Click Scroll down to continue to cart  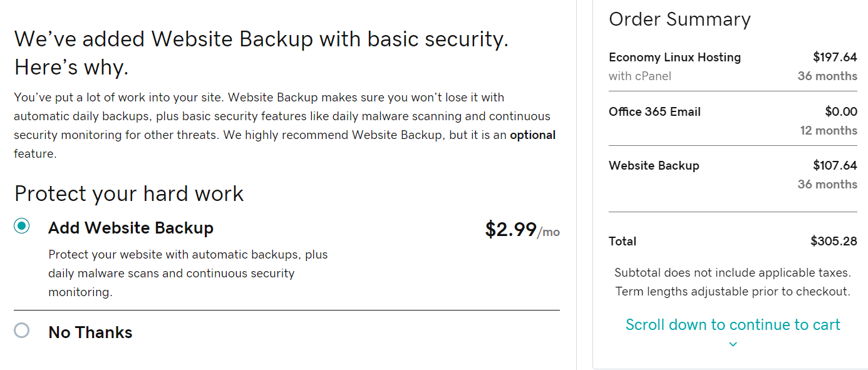(x=733, y=324)
